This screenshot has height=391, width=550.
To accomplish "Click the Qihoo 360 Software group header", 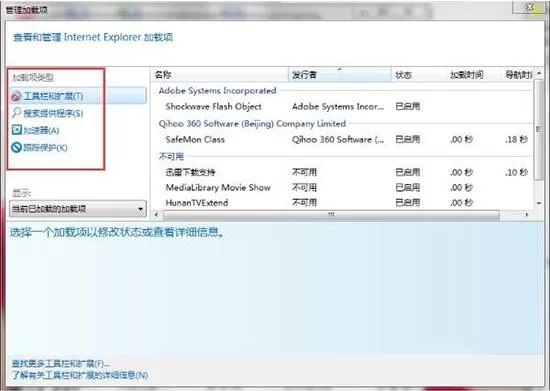I will point(252,123).
